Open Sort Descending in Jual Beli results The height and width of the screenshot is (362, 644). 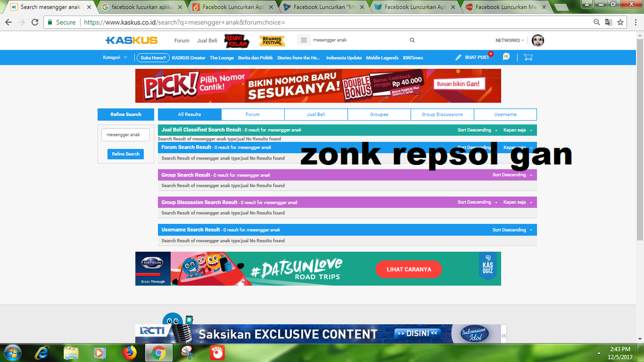tap(477, 130)
